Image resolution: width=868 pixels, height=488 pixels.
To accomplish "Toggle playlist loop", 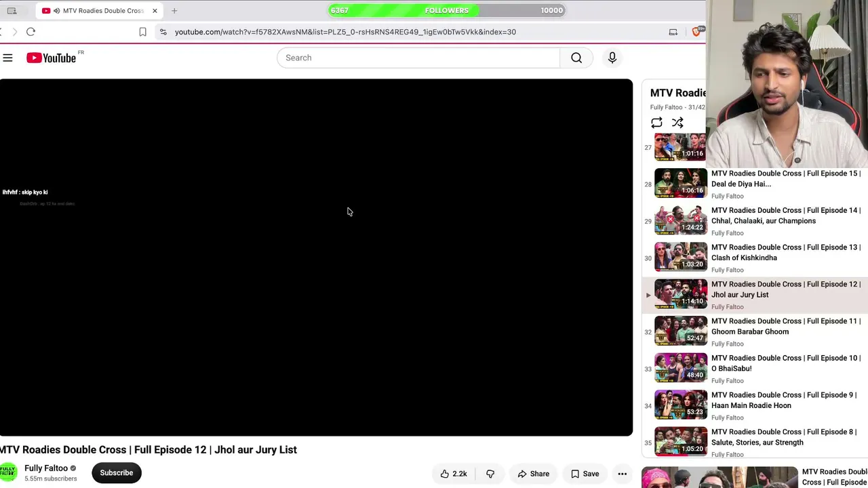I will tap(656, 123).
